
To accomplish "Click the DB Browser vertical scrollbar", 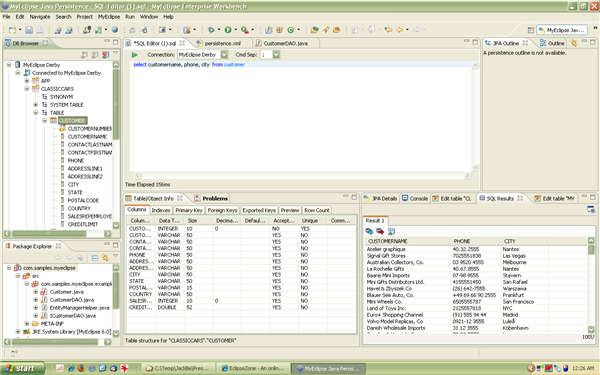I will pos(116,145).
